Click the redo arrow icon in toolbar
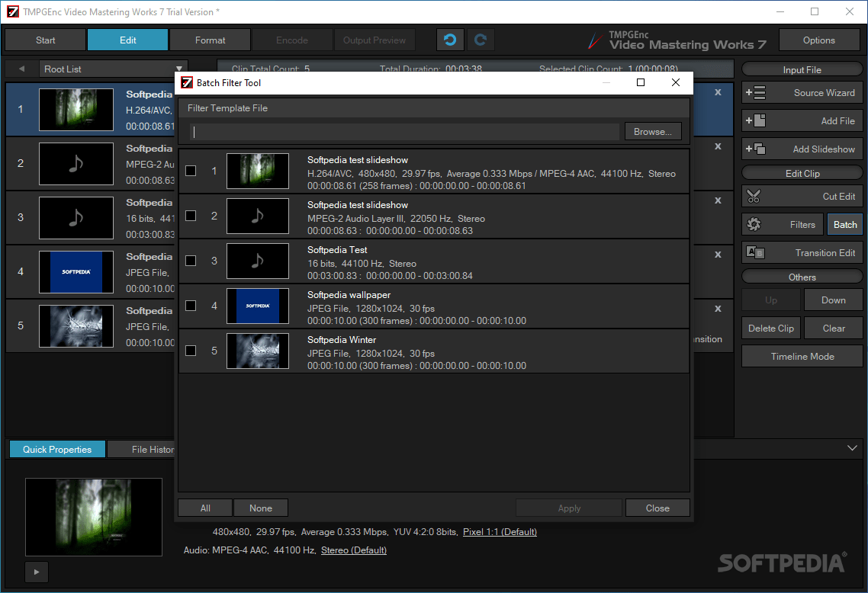Image resolution: width=868 pixels, height=593 pixels. (x=481, y=40)
